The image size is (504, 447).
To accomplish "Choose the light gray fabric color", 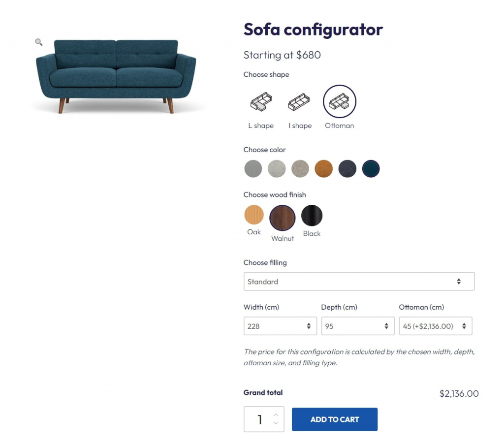I will coord(277,168).
